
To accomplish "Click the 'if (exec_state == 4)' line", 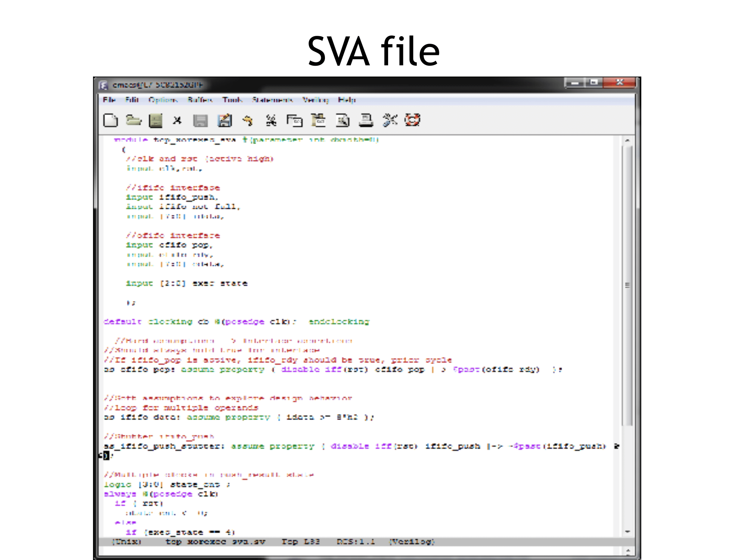I will pyautogui.click(x=180, y=532).
